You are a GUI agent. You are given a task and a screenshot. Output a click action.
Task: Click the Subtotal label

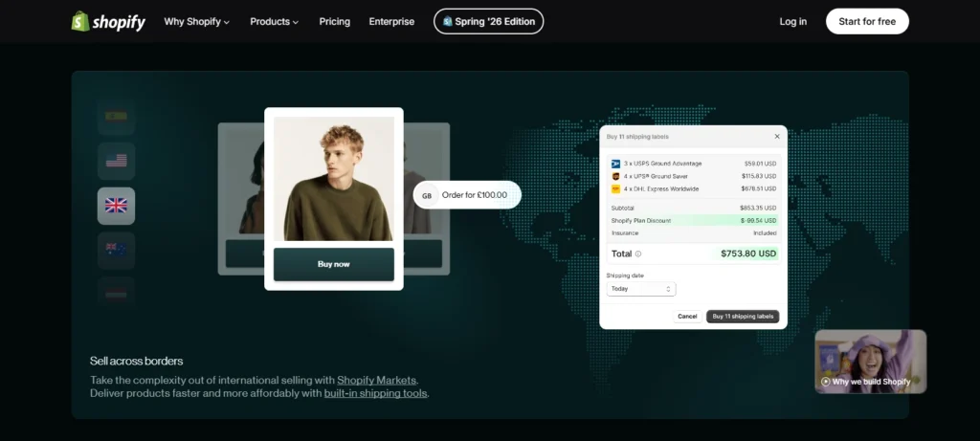click(622, 208)
